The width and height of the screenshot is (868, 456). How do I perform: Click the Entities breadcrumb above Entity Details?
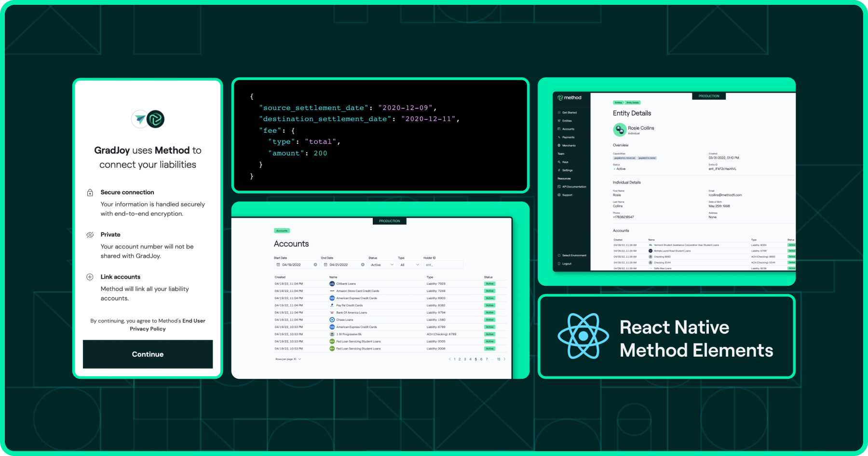click(618, 103)
